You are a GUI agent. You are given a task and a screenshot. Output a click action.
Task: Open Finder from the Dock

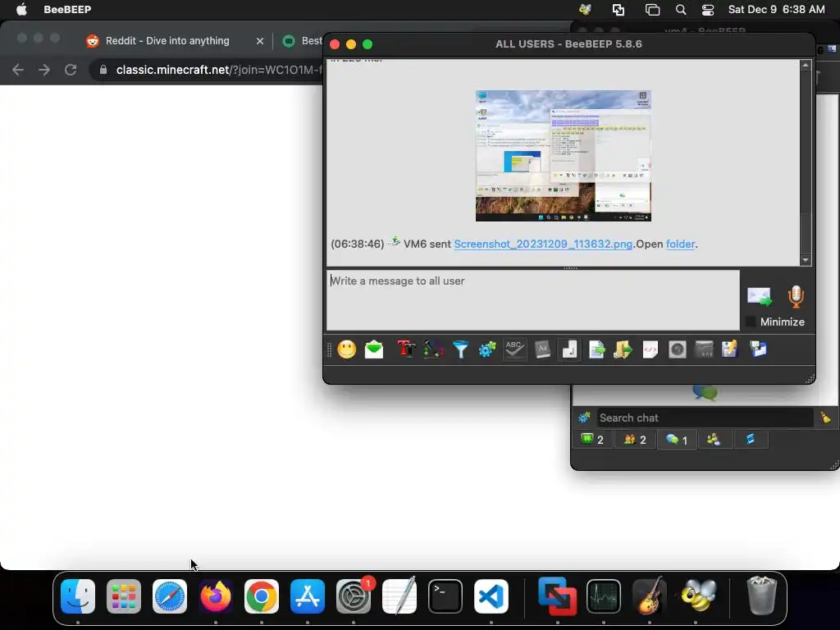tap(78, 596)
